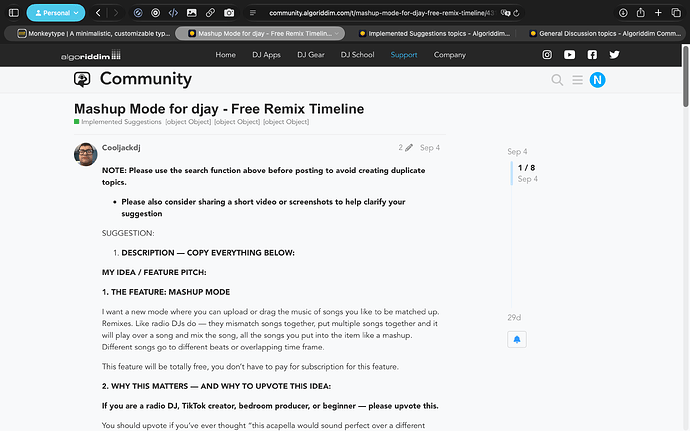Jump to last reply 29d ago
The height and width of the screenshot is (431, 690).
(x=514, y=317)
